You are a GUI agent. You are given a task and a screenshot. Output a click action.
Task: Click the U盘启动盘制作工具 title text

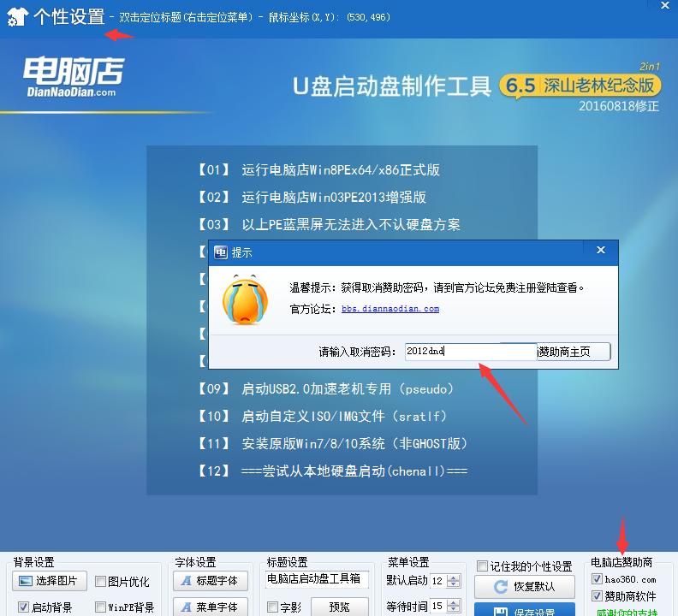pyautogui.click(x=392, y=86)
